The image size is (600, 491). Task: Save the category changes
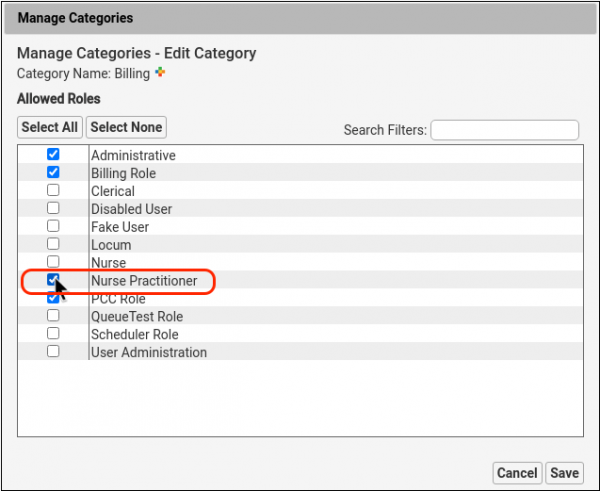pos(564,473)
